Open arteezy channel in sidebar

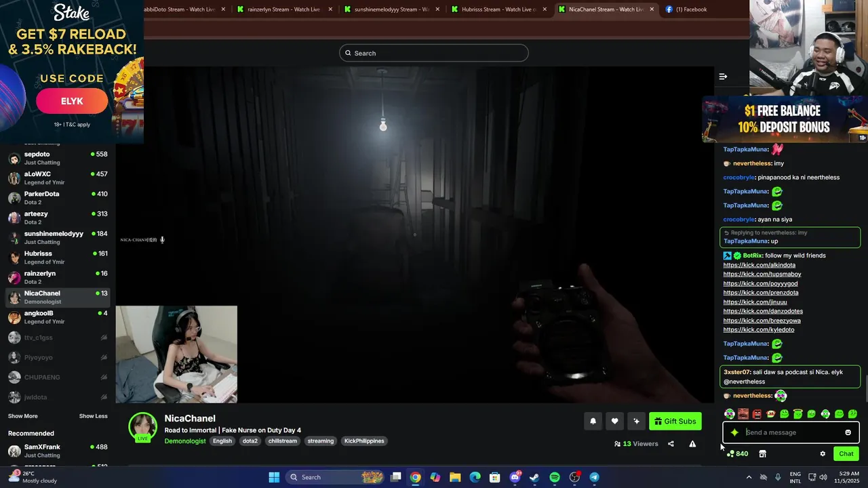tap(58, 218)
